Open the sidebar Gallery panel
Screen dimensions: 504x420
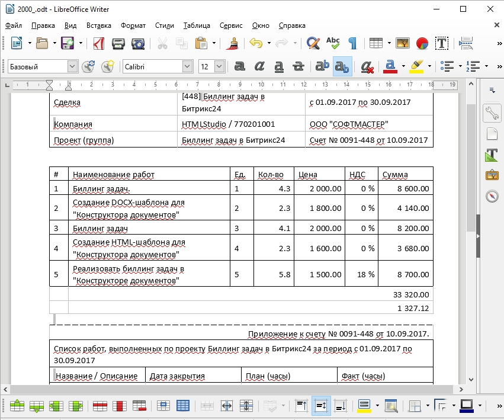[492, 175]
